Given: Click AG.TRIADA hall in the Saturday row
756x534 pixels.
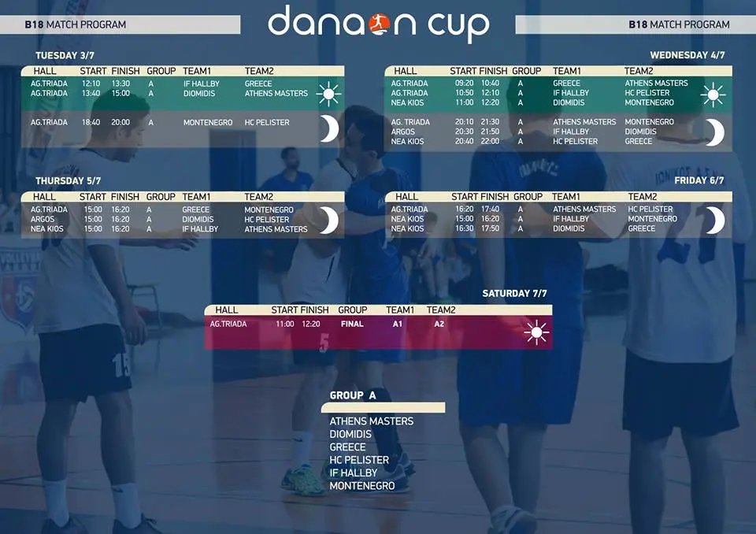Looking at the screenshot, I should click(x=228, y=324).
